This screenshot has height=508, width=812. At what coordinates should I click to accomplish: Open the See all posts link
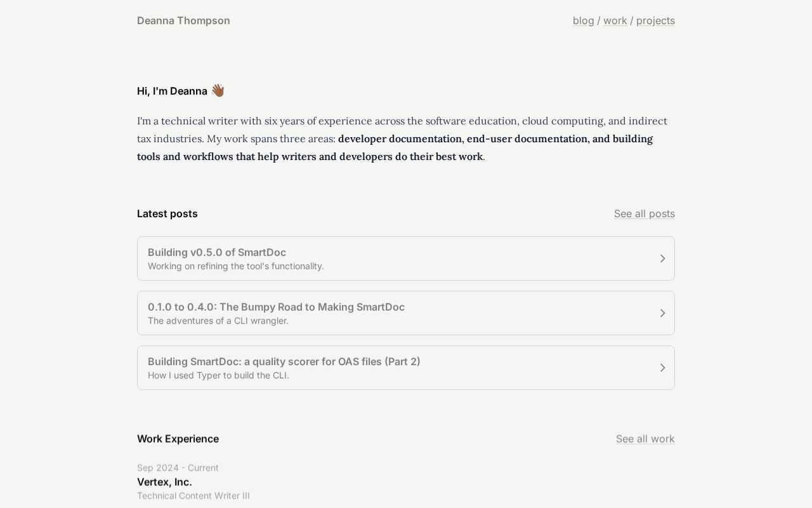click(644, 213)
